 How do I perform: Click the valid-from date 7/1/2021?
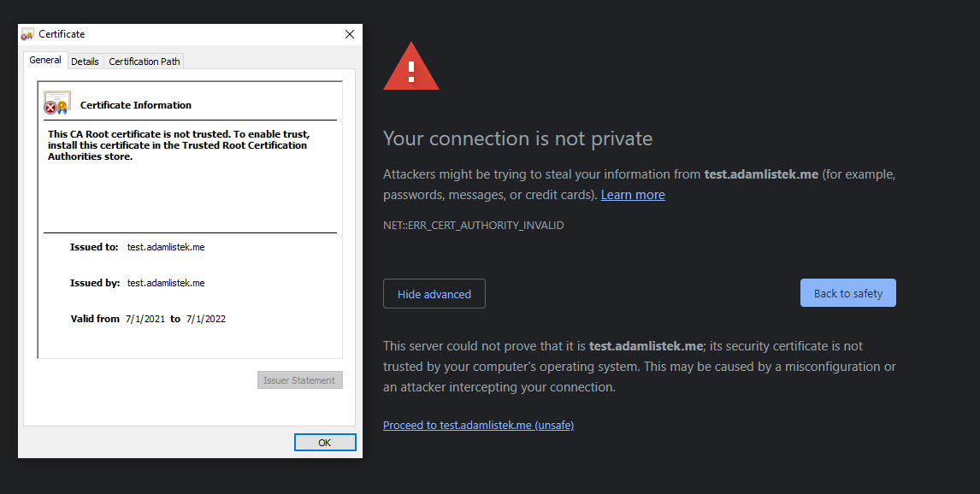pyautogui.click(x=145, y=319)
